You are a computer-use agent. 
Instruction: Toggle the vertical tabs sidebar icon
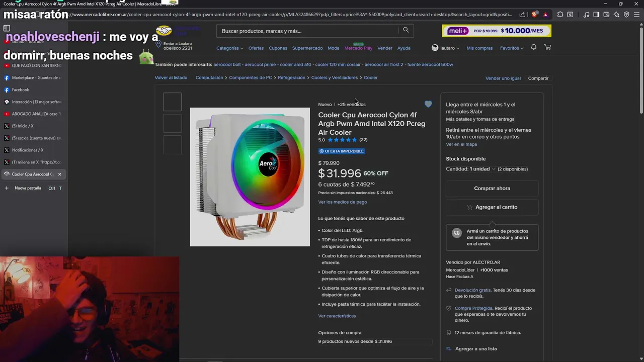point(7,28)
